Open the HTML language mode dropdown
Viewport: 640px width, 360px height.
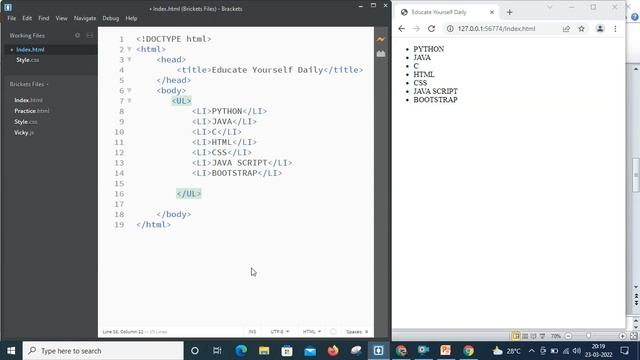pyautogui.click(x=312, y=332)
